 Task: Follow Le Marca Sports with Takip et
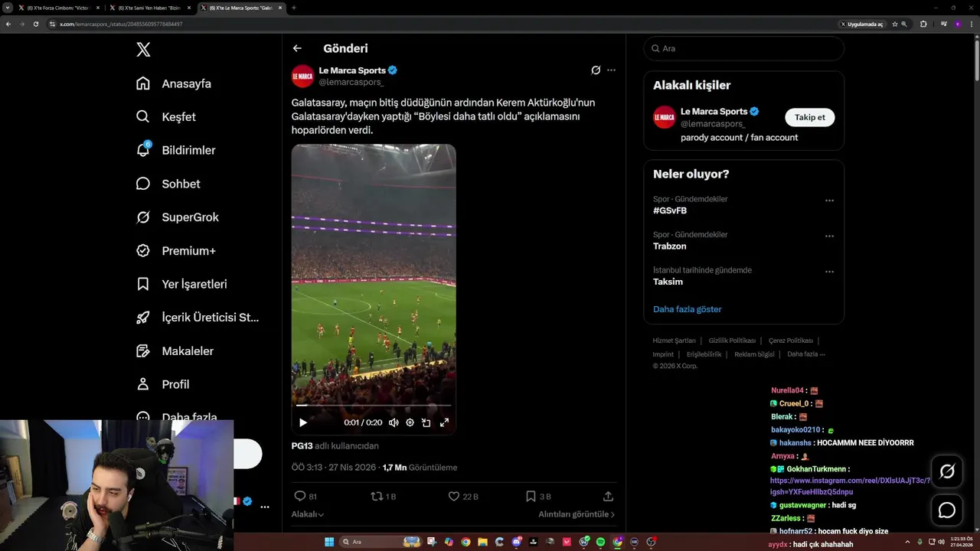(x=809, y=117)
